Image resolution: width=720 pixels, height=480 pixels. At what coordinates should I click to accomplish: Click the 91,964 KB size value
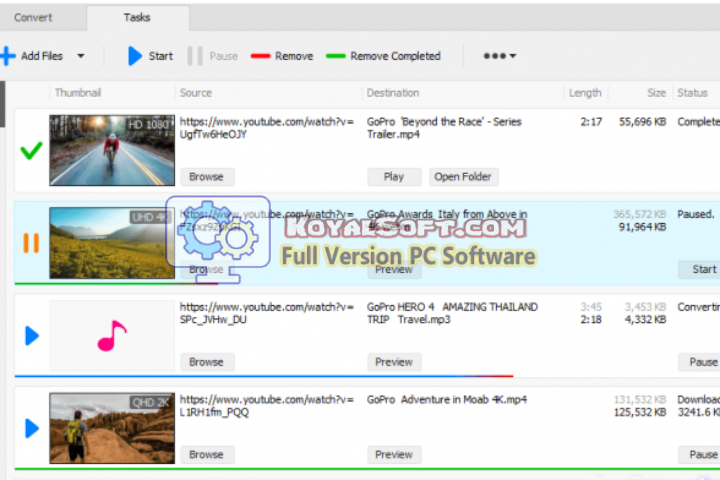pos(642,227)
